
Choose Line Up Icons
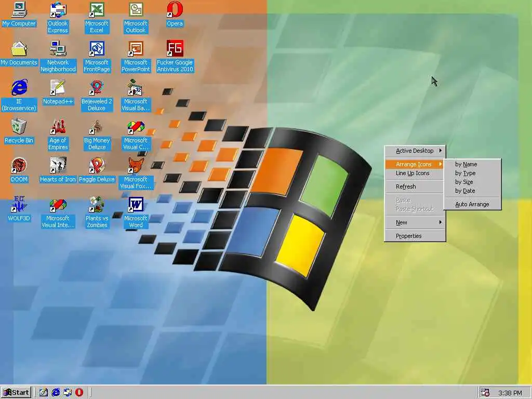click(415, 173)
